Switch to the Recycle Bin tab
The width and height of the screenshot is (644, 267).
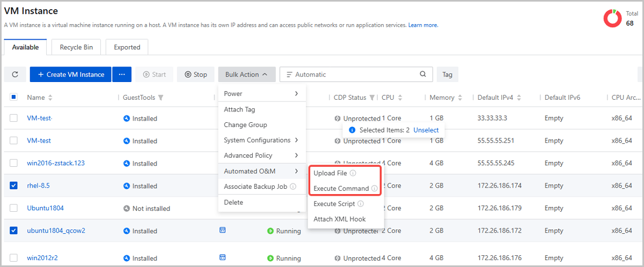(x=76, y=47)
